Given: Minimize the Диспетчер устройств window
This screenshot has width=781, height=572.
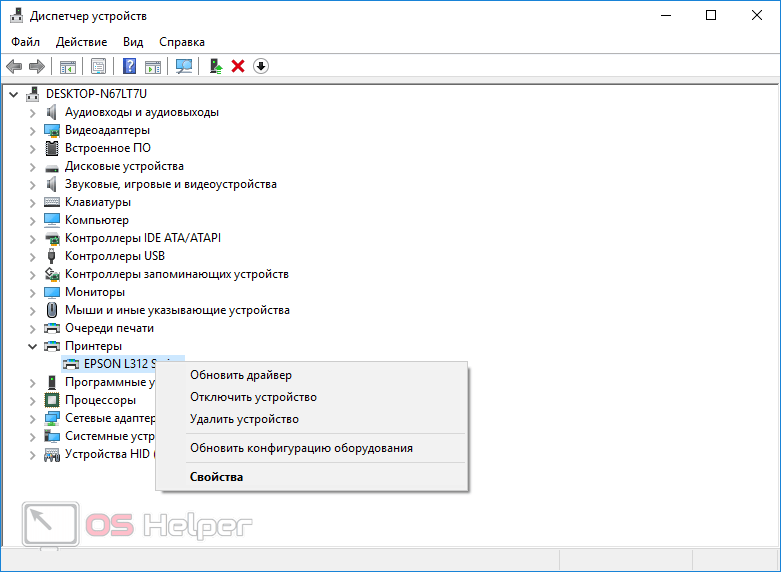Looking at the screenshot, I should [x=665, y=15].
